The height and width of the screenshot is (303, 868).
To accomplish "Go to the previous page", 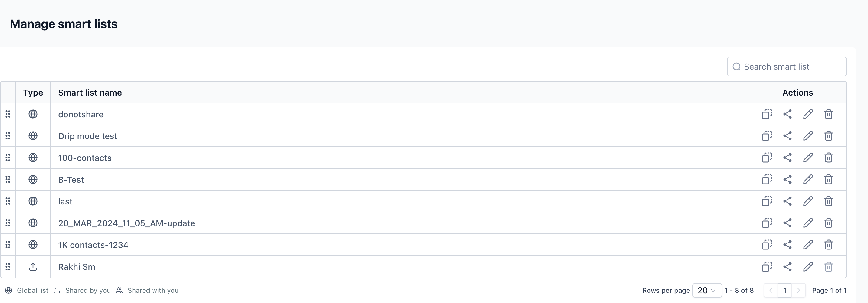I will pos(771,290).
